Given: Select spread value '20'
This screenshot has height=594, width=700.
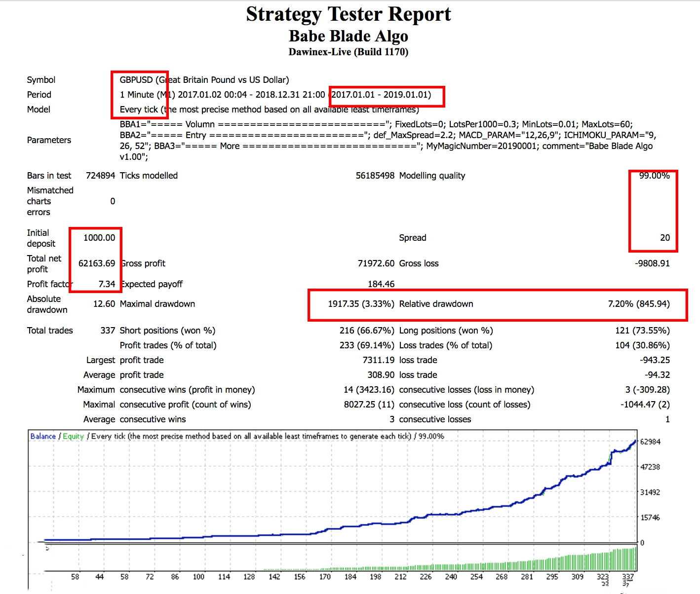Looking at the screenshot, I should (665, 238).
